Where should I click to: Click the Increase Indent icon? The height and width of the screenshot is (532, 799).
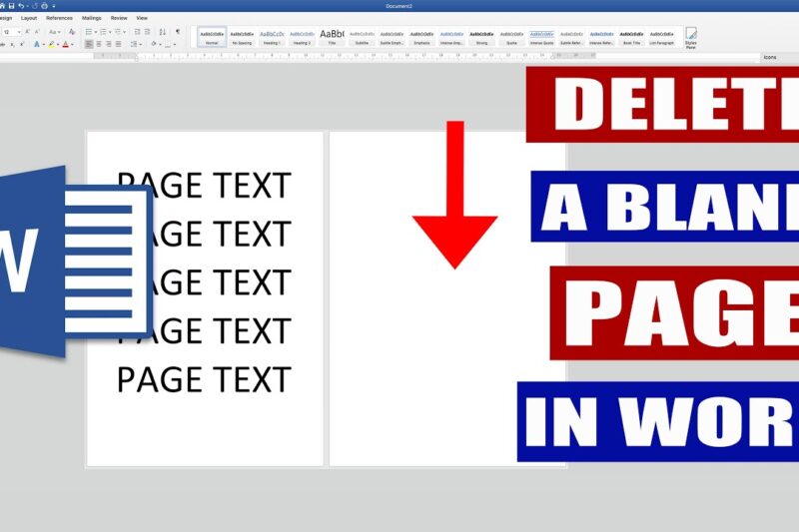[x=147, y=32]
